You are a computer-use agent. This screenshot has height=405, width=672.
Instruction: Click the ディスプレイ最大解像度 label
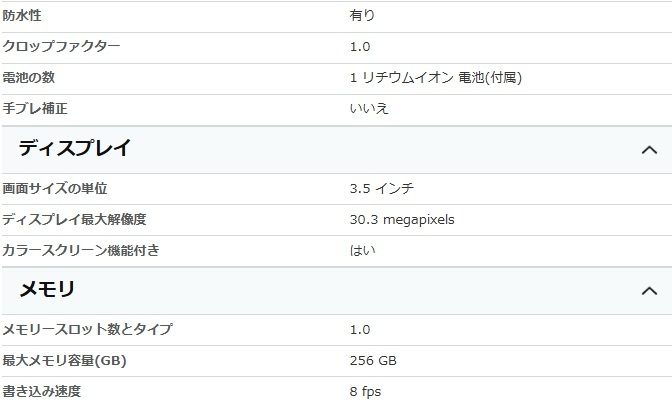(x=74, y=219)
